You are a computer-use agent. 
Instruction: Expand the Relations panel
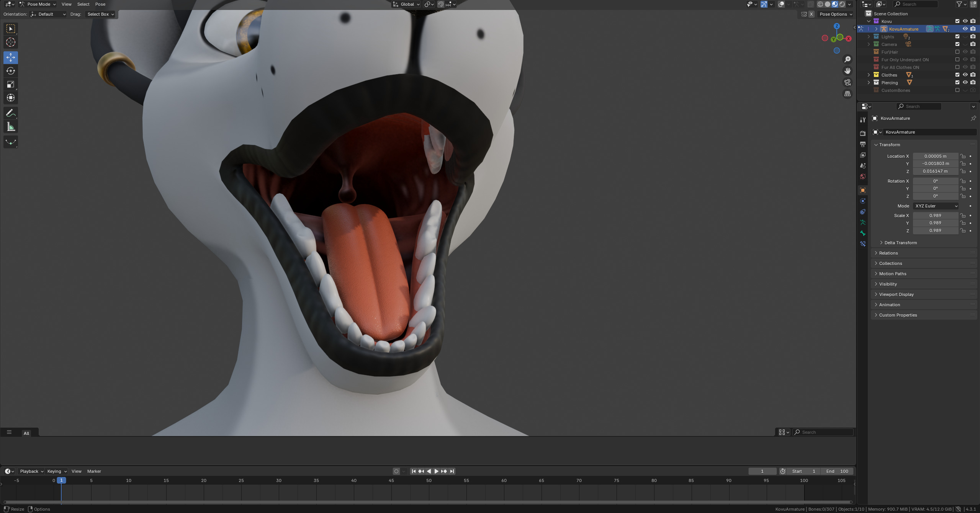tap(888, 253)
